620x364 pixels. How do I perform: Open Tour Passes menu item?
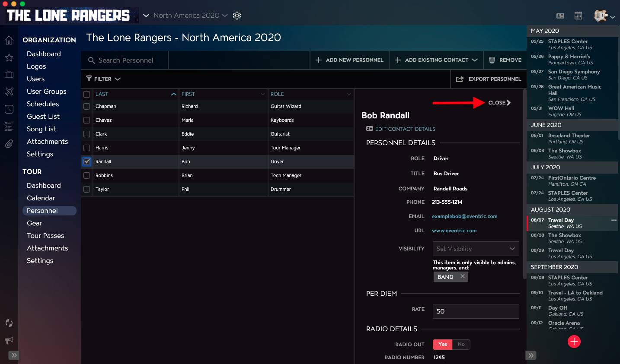coord(45,236)
